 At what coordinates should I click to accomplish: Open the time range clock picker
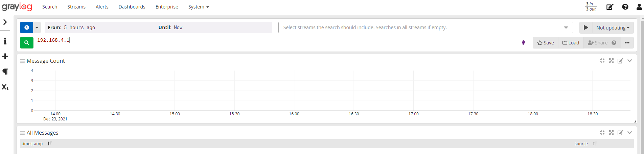pos(27,27)
